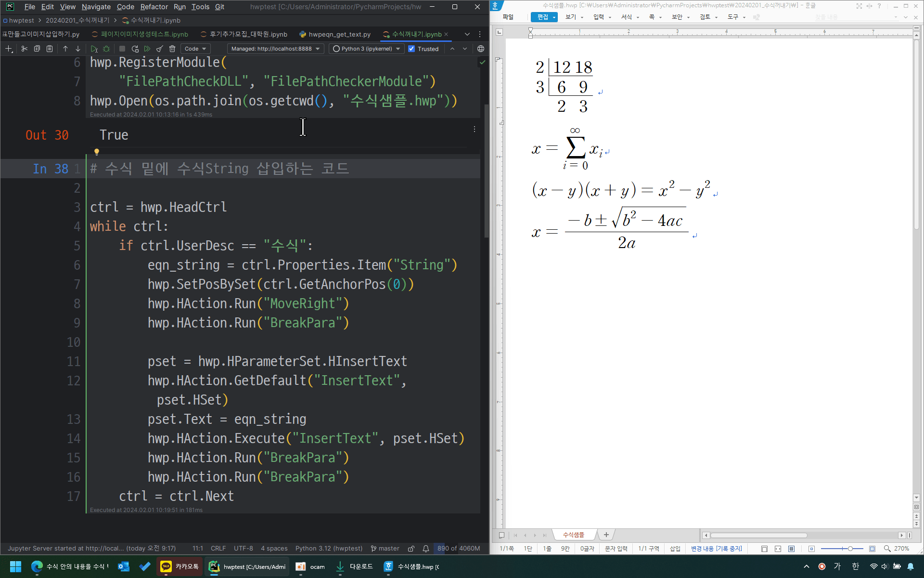Open Python 3 (ipykernel) kernel dropdown

pos(367,49)
